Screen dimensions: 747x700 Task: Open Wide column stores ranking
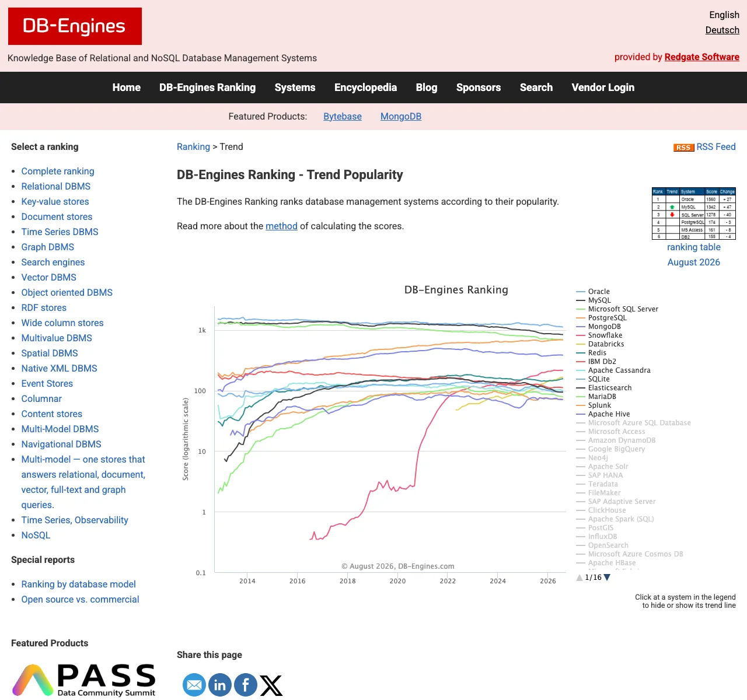click(62, 323)
